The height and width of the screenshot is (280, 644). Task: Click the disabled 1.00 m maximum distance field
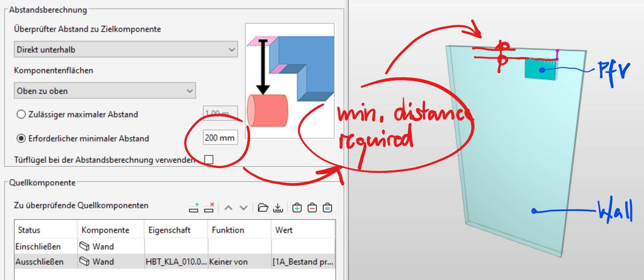tap(220, 113)
